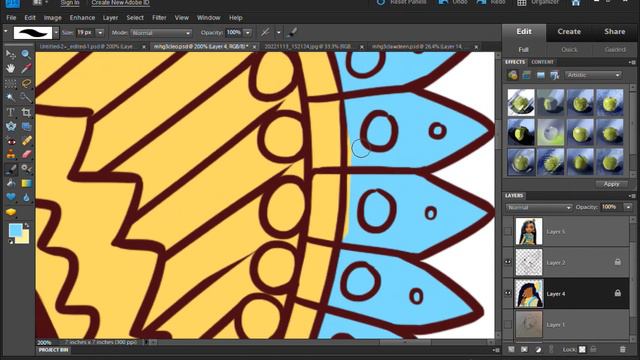Click Reset Panels
Image resolution: width=640 pixels, height=360 pixels.
(402, 2)
